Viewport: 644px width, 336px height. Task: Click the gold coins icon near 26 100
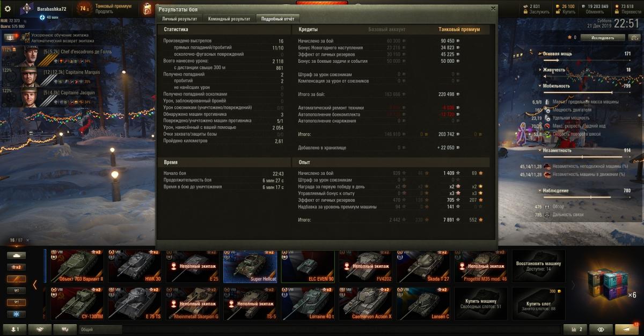[559, 6]
